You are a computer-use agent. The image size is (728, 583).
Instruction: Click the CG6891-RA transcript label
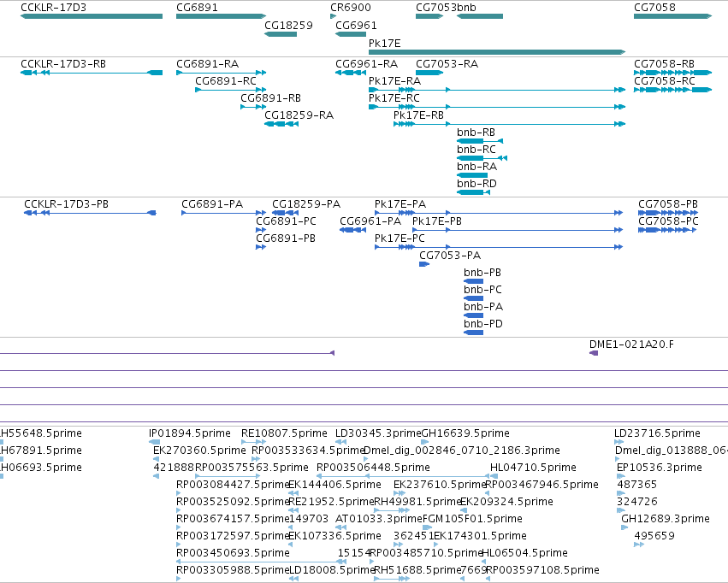(208, 64)
